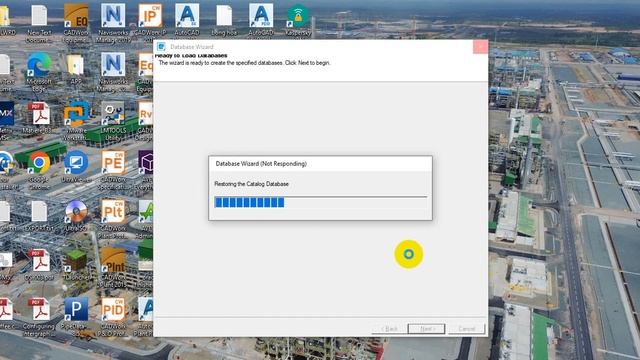This screenshot has height=360, width=640.
Task: Click the Next button in Database Wizard
Action: 426,329
